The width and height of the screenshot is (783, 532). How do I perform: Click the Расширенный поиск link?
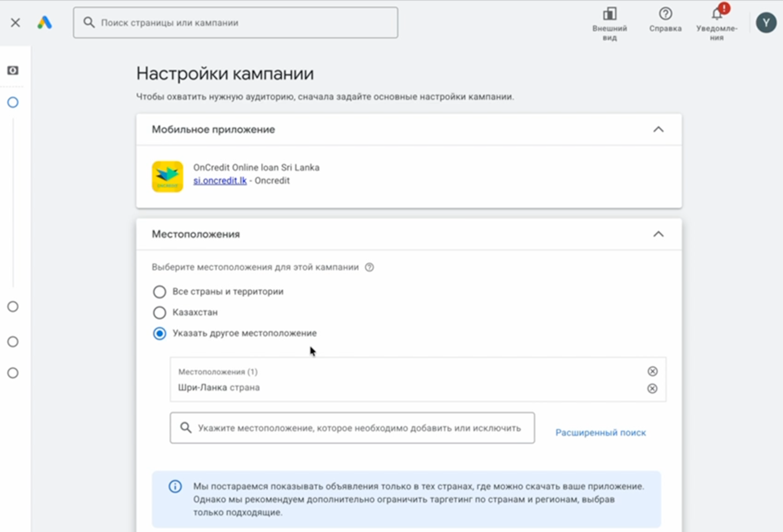[x=600, y=432]
